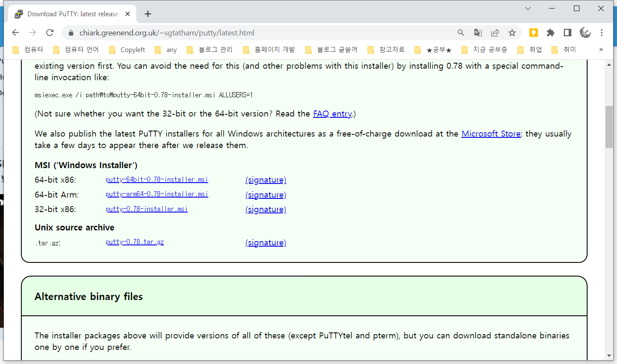Click the MSI ('Windows Installer') heading

(86, 165)
